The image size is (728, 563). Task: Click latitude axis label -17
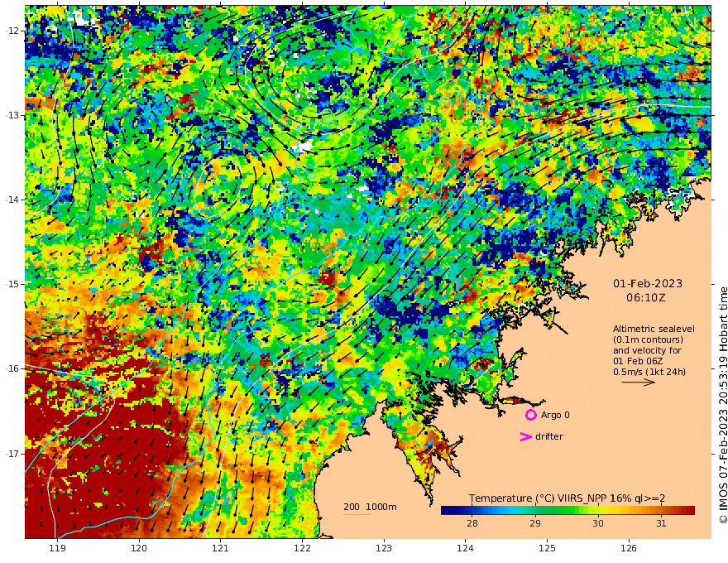[12, 454]
